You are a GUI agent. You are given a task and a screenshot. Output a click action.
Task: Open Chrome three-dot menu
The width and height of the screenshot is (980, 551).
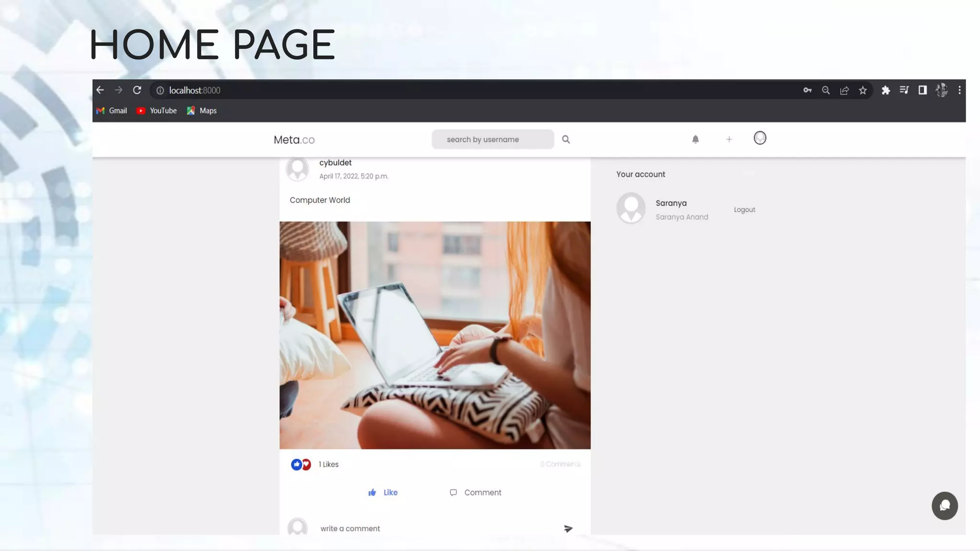coord(959,90)
